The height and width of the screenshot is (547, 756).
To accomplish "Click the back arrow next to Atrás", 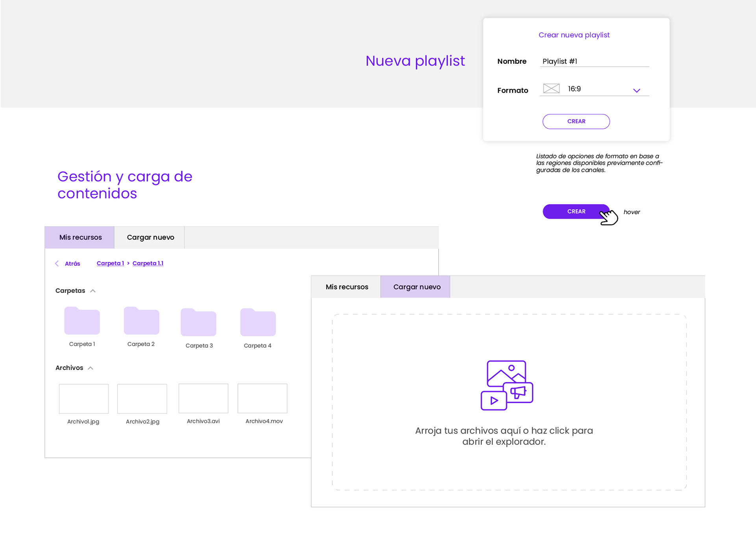I will click(57, 263).
